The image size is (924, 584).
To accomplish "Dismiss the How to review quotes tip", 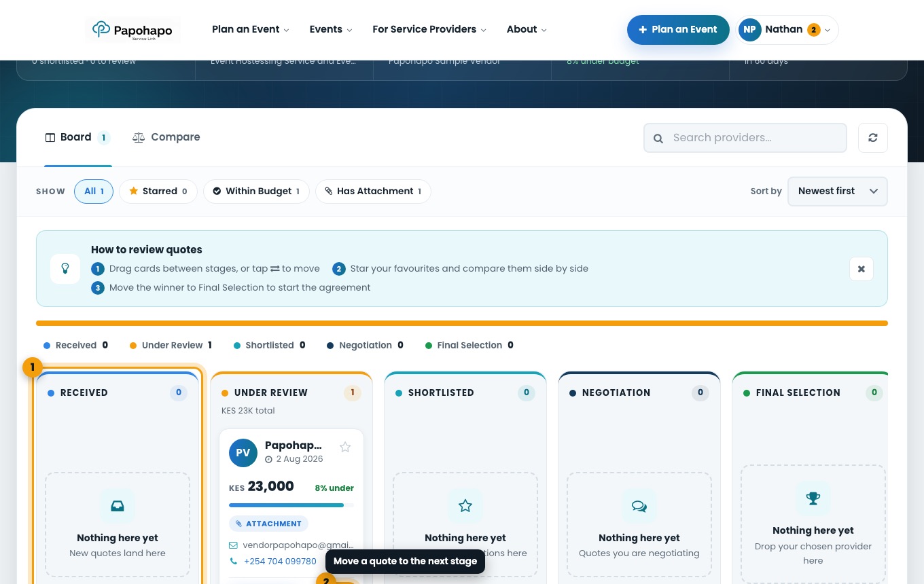I will coord(861,269).
